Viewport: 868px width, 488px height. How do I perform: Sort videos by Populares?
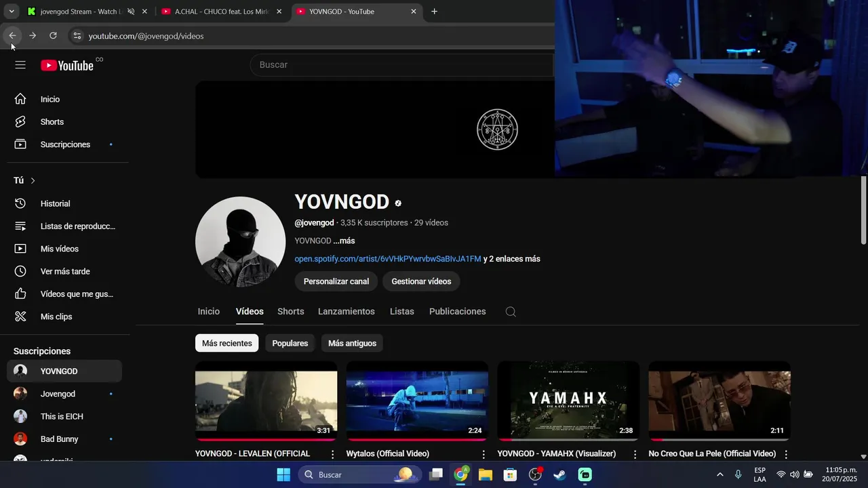click(x=290, y=343)
